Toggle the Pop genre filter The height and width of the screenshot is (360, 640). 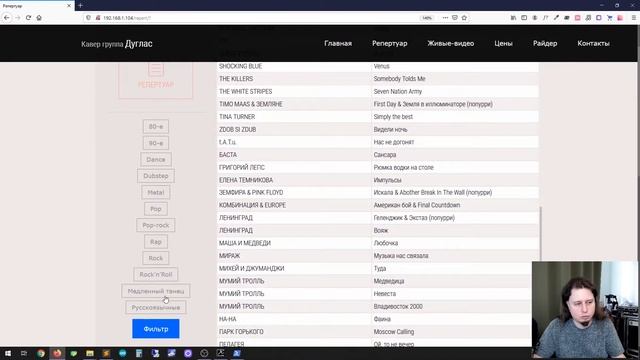click(156, 209)
